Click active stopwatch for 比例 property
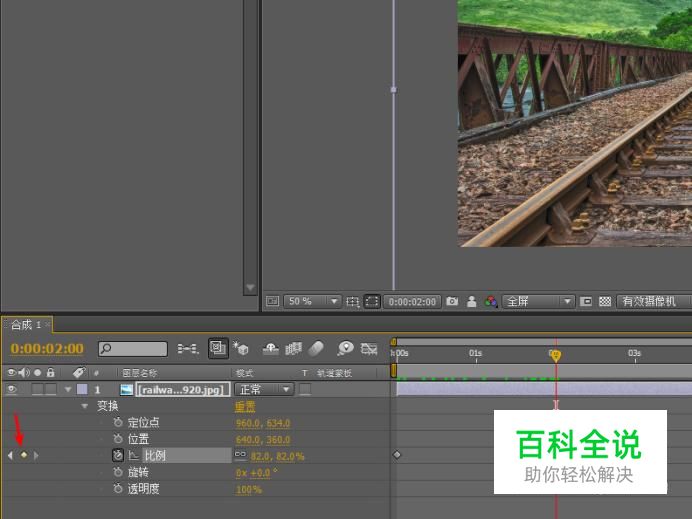 [118, 455]
